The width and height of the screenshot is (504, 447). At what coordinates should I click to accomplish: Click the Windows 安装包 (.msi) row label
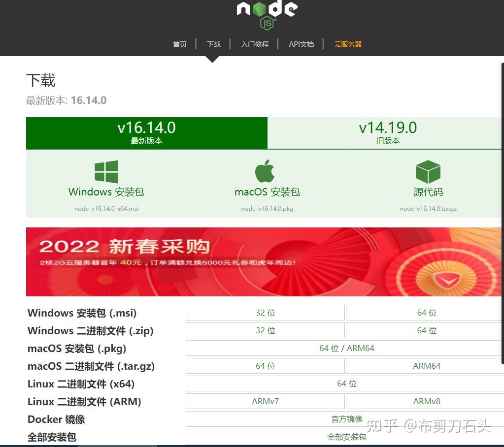[82, 313]
